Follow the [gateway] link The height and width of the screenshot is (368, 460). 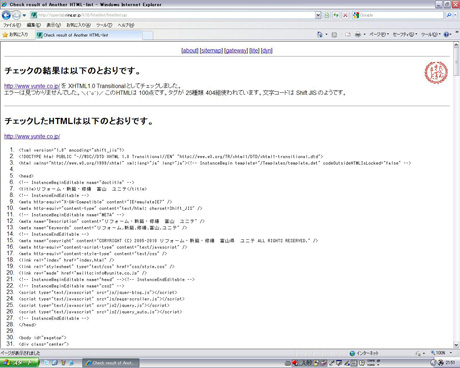pos(236,50)
